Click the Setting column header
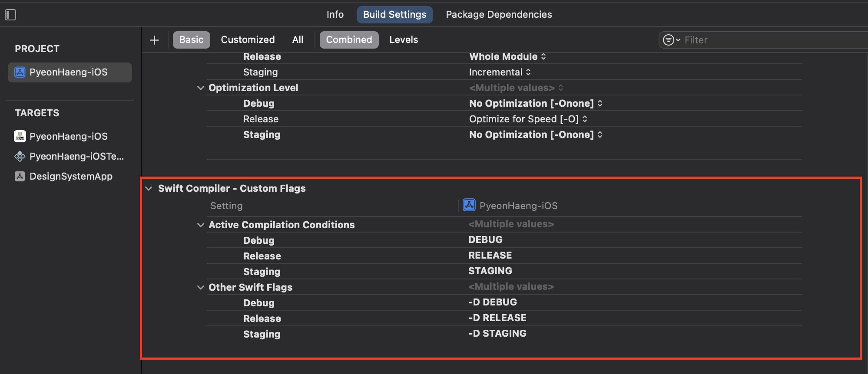 (226, 206)
